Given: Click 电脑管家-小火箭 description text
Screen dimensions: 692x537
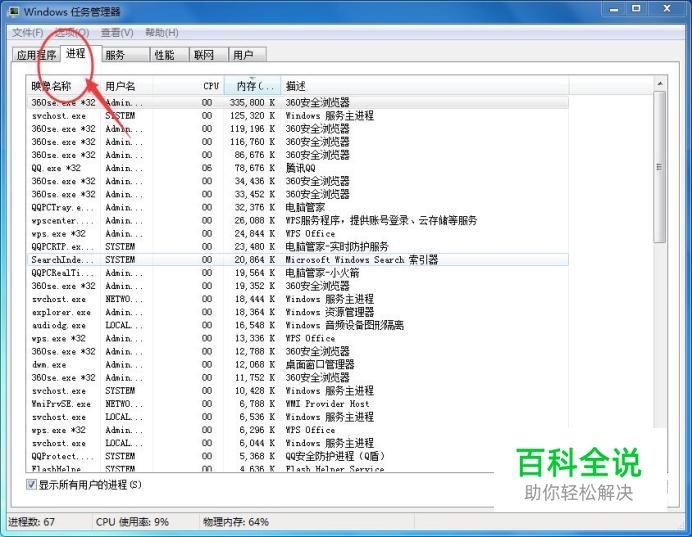Looking at the screenshot, I should click(x=323, y=273).
